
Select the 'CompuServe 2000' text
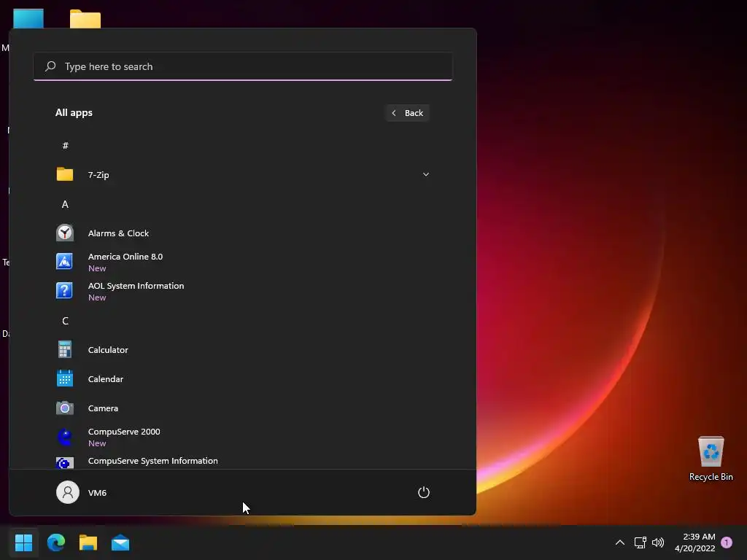pyautogui.click(x=124, y=432)
